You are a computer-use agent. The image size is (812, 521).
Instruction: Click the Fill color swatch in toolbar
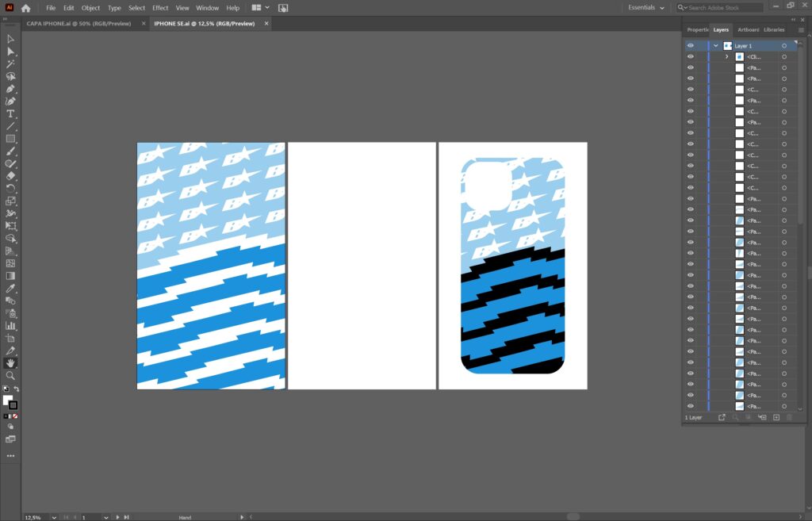tap(8, 400)
